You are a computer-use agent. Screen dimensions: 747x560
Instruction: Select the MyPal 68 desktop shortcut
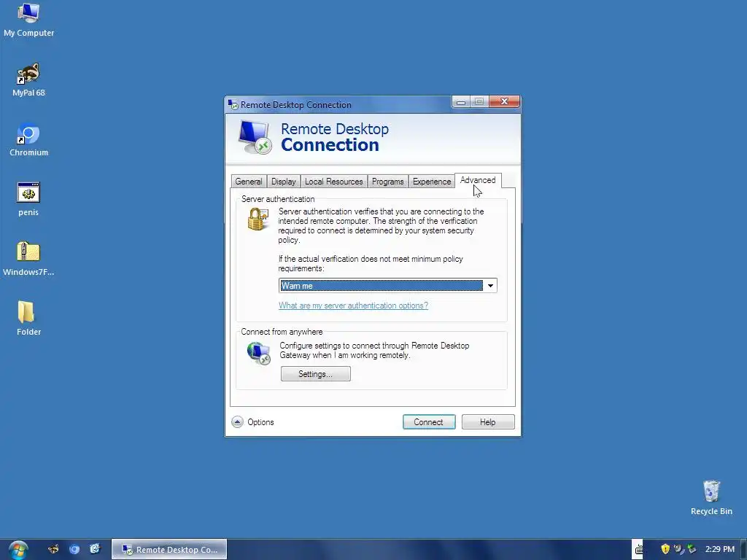point(28,80)
